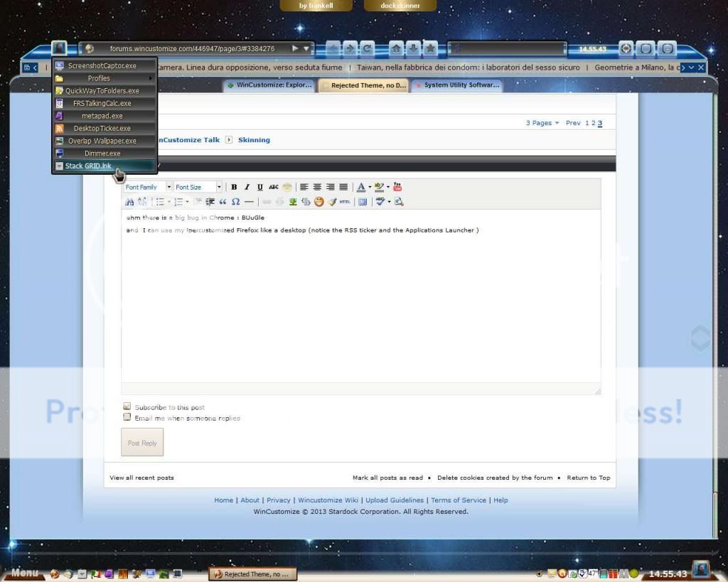728x582 pixels.
Task: Go to the browser home page
Action: (396, 48)
